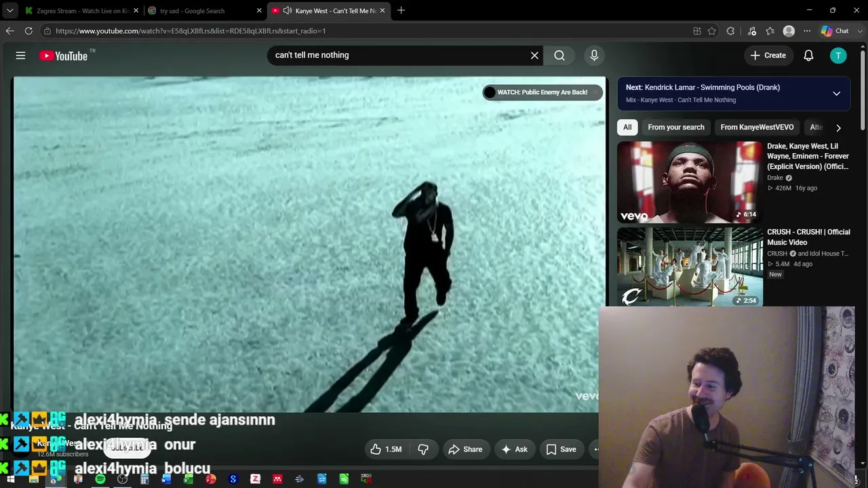
Task: Select the From your search chip
Action: 676,127
